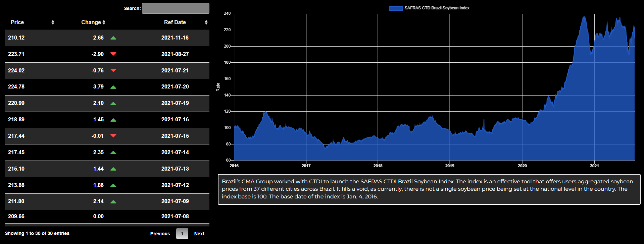Select page 1 in pagination
This screenshot has width=644, height=244.
pyautogui.click(x=182, y=234)
